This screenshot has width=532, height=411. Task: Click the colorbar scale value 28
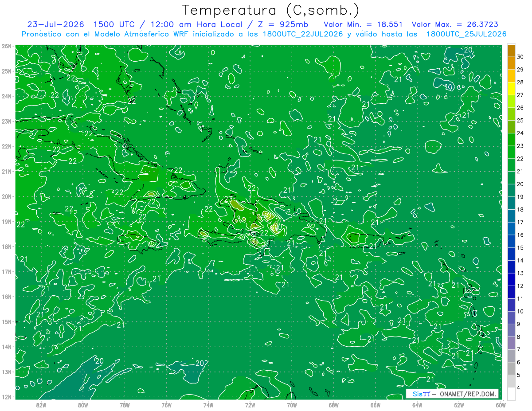pyautogui.click(x=520, y=82)
